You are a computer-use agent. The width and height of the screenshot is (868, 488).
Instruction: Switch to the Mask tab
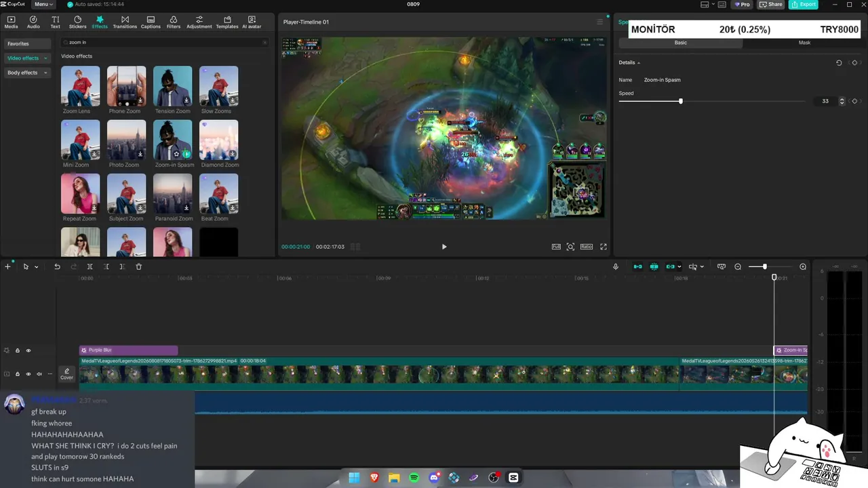(x=804, y=43)
